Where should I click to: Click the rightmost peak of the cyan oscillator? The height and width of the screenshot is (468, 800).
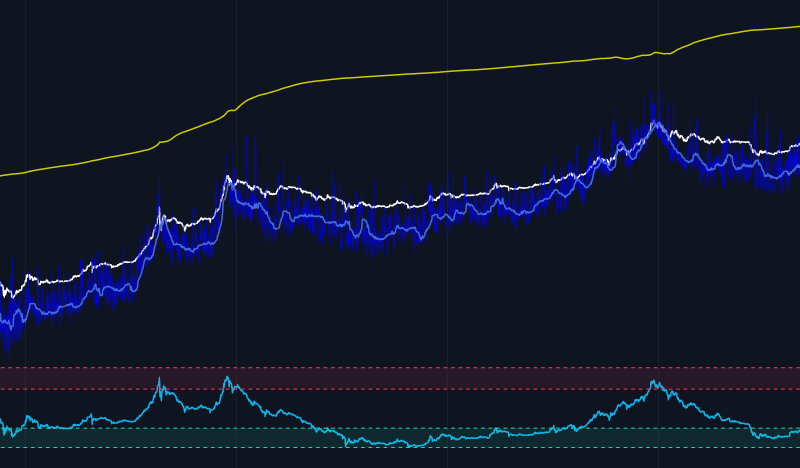click(x=655, y=381)
